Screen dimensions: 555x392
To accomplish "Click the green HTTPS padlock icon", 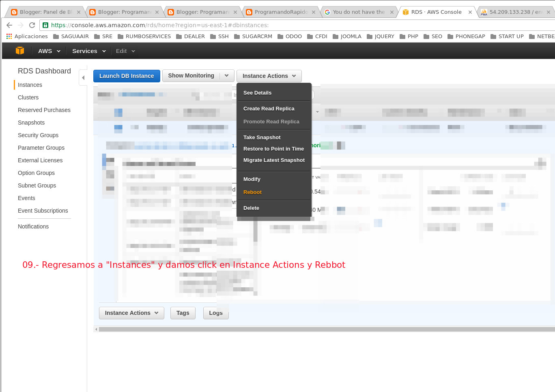I will pos(45,25).
